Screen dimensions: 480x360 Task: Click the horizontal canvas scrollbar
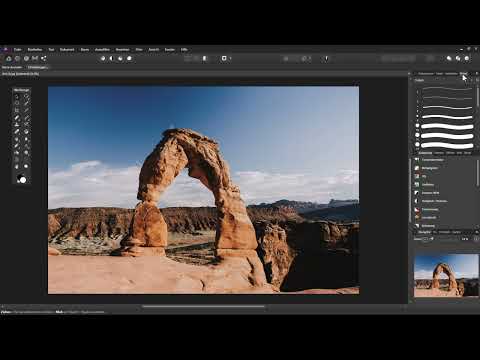(203, 306)
